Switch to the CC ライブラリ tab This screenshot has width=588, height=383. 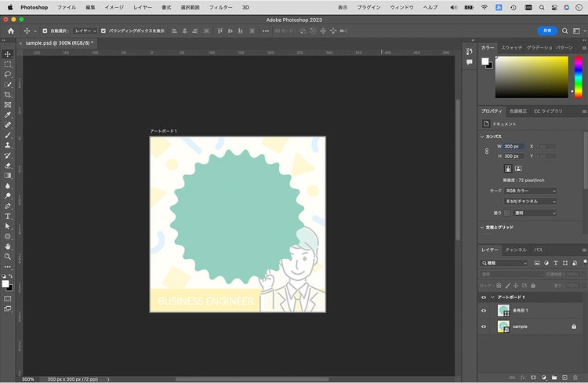548,111
